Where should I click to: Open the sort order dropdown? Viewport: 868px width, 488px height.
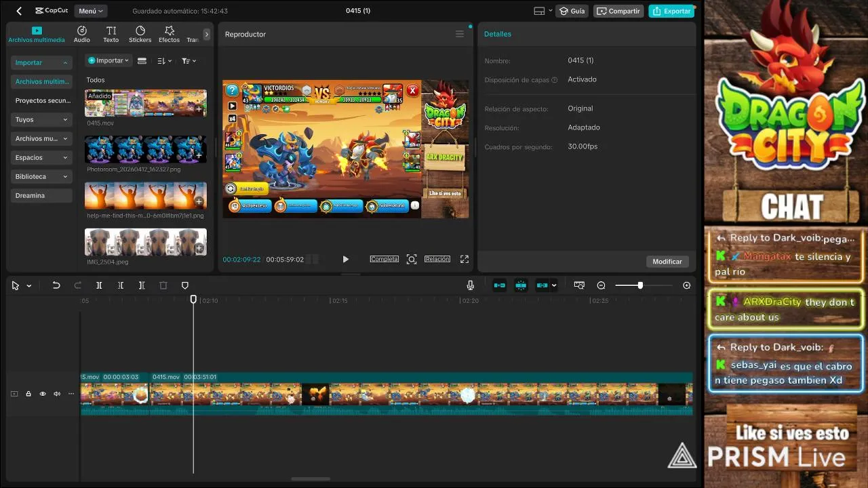pyautogui.click(x=164, y=60)
